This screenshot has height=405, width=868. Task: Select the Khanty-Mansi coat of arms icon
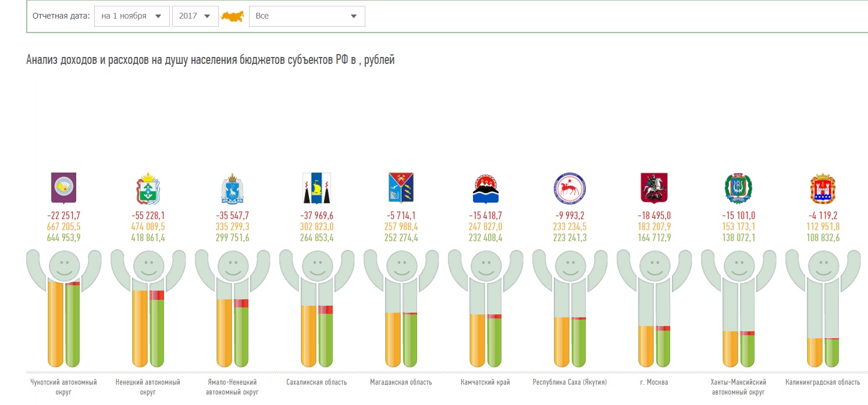(x=738, y=187)
